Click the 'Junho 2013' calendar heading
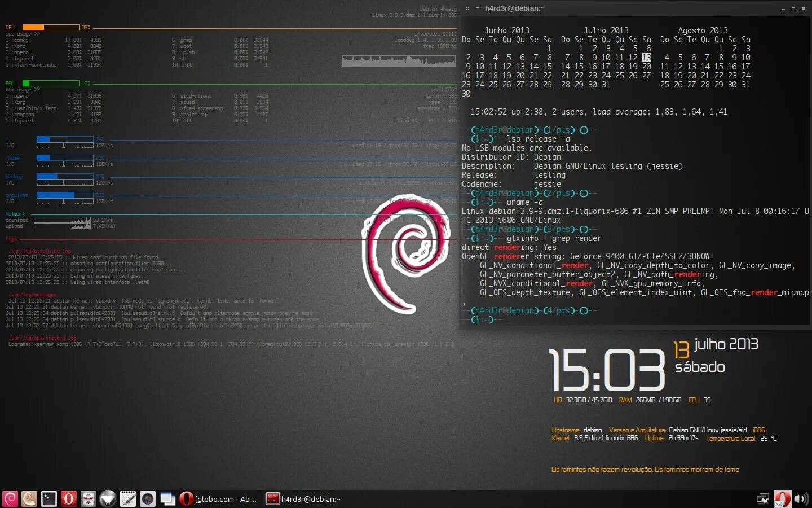The height and width of the screenshot is (508, 812). [507, 30]
